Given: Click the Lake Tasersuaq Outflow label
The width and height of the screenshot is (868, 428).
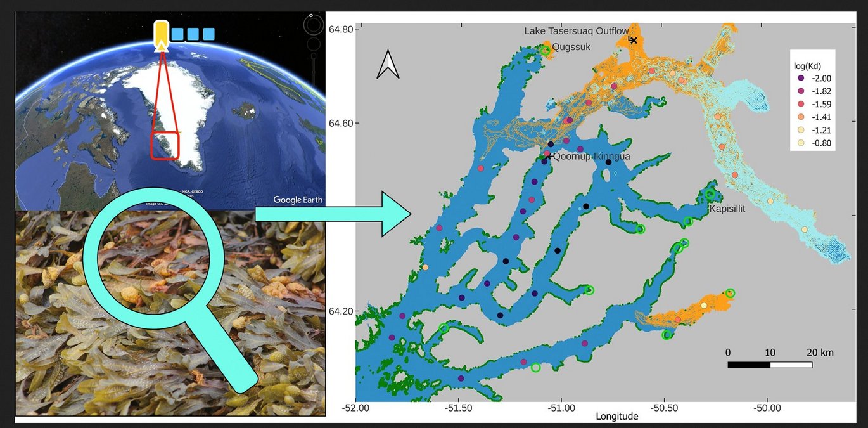Looking at the screenshot, I should pyautogui.click(x=576, y=30).
